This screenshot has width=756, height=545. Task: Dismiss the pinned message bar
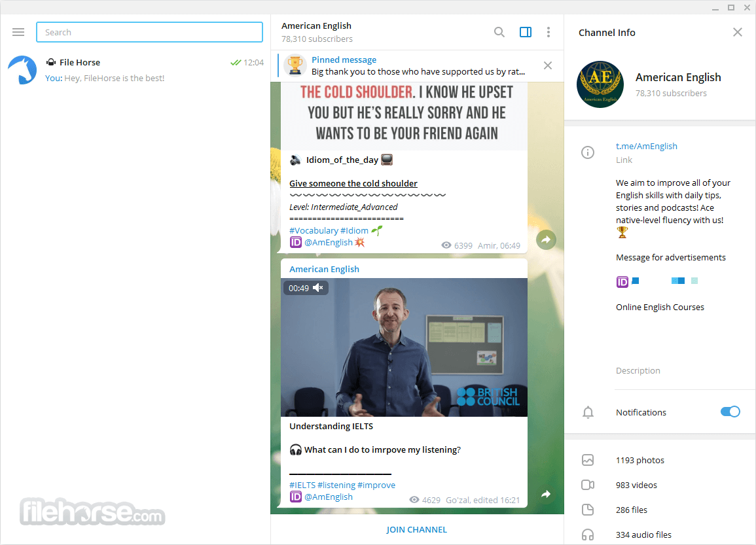click(548, 65)
